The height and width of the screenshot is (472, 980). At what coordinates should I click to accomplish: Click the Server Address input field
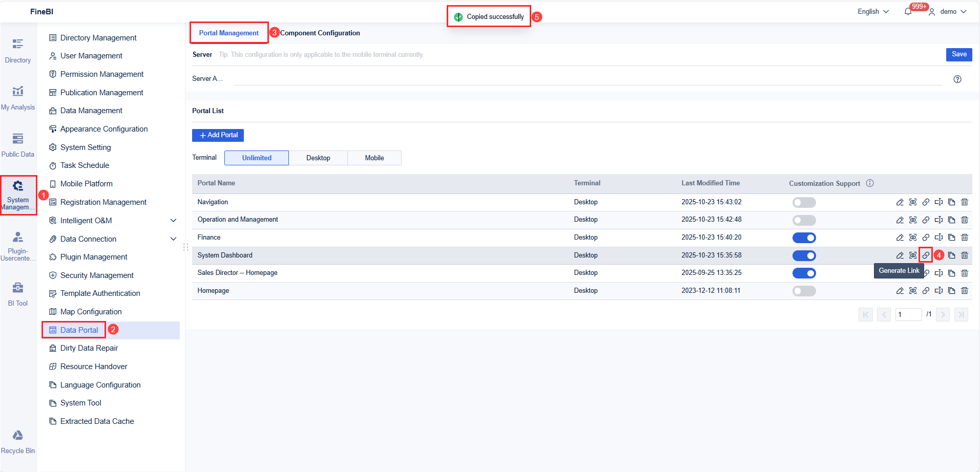(x=588, y=79)
